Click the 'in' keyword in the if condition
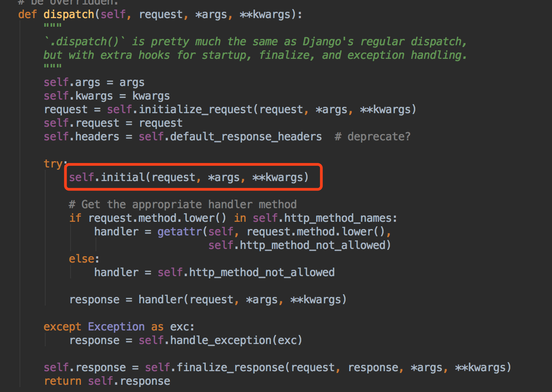This screenshot has height=392, width=552. 240,218
